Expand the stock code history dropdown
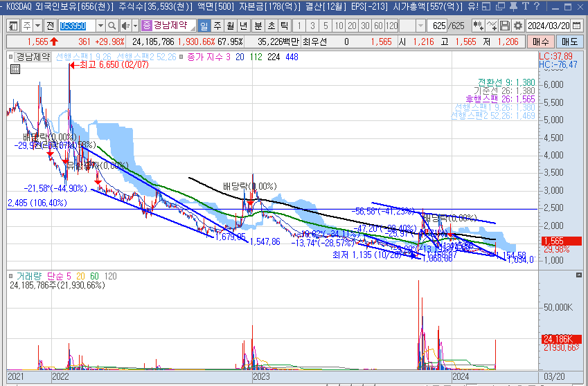The image size is (588, 386). pyautogui.click(x=100, y=26)
